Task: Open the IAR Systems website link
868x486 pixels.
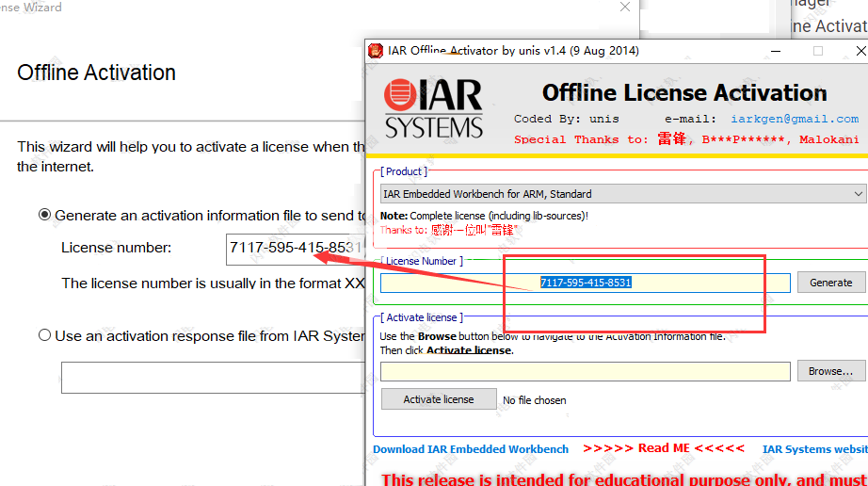Action: pos(815,449)
